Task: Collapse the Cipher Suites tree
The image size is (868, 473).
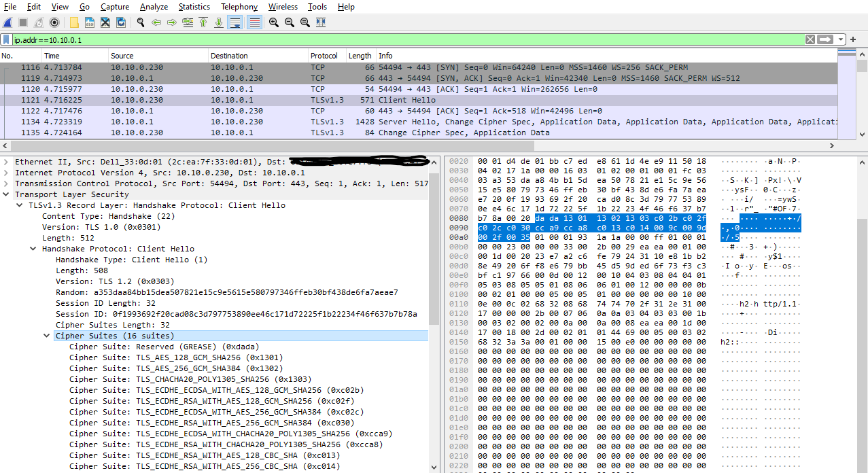Action: (46, 335)
